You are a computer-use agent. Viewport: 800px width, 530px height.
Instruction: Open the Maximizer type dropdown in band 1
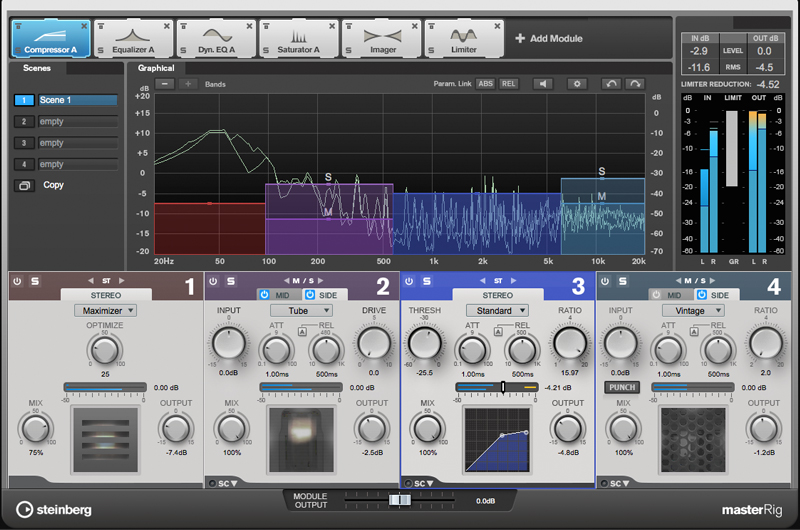[105, 311]
